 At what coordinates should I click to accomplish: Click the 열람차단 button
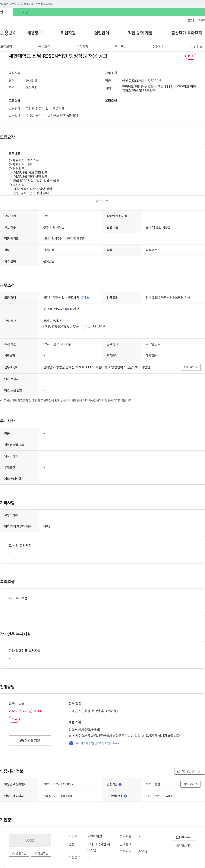[x=41, y=853]
